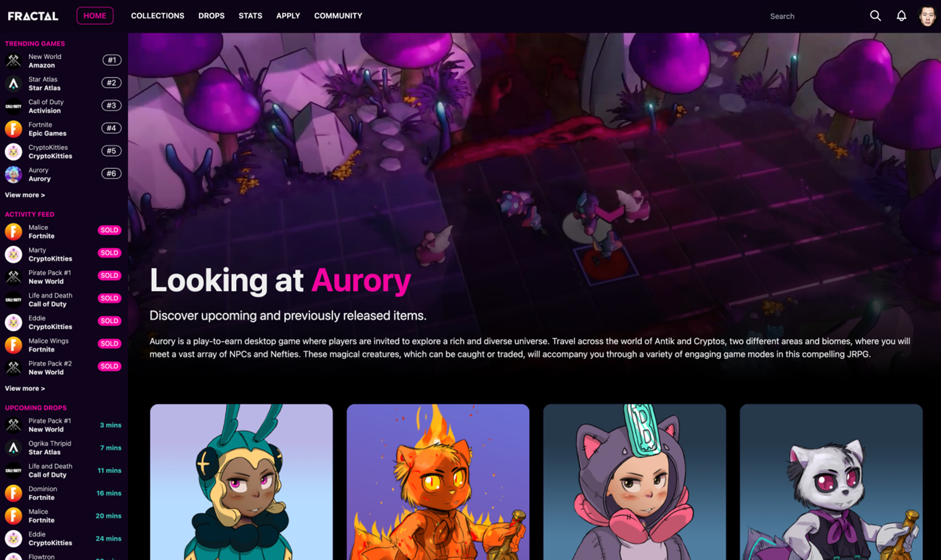This screenshot has width=941, height=560.
Task: Click the Fortnite icon in Trending Games
Action: pos(13,129)
